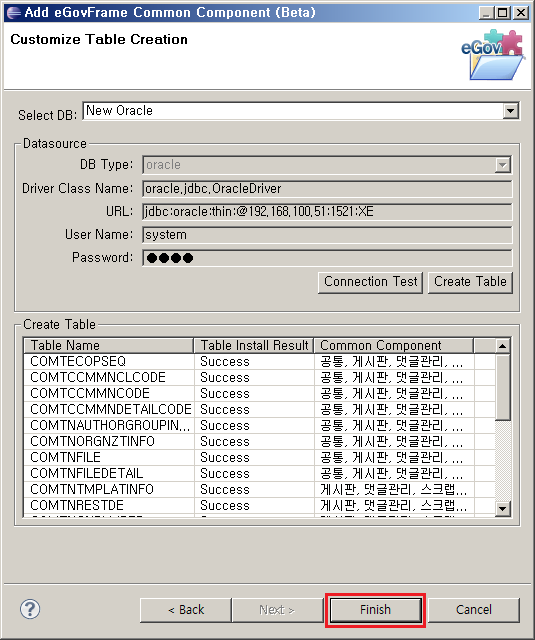Click the table vertical scrollbar thumb
The height and width of the screenshot is (640, 535).
(503, 387)
